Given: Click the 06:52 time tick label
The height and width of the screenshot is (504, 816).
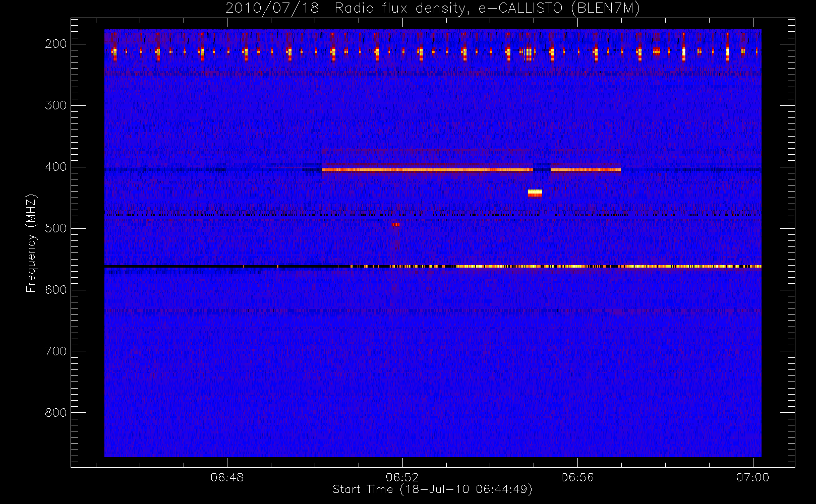Looking at the screenshot, I should click(x=402, y=477).
